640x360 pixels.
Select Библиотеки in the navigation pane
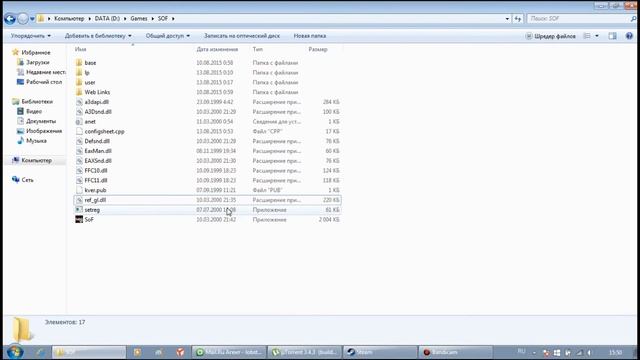point(37,102)
